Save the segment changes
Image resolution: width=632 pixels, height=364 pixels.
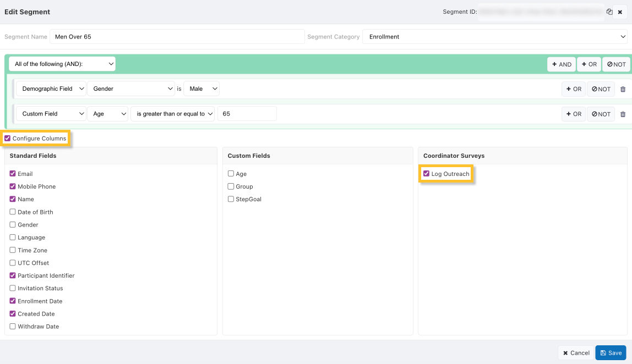(611, 353)
